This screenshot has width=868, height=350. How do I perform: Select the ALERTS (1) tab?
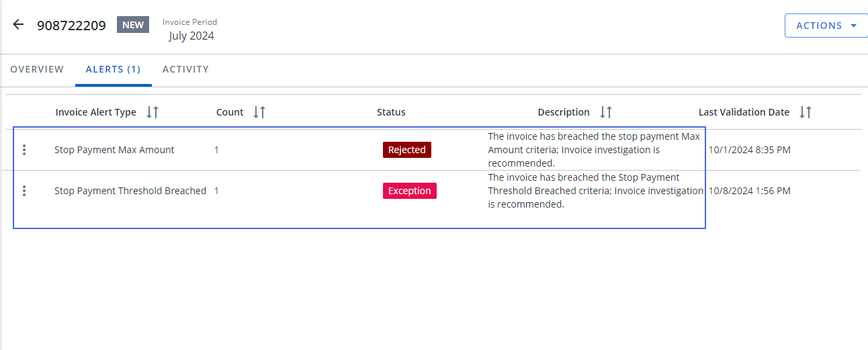[113, 69]
